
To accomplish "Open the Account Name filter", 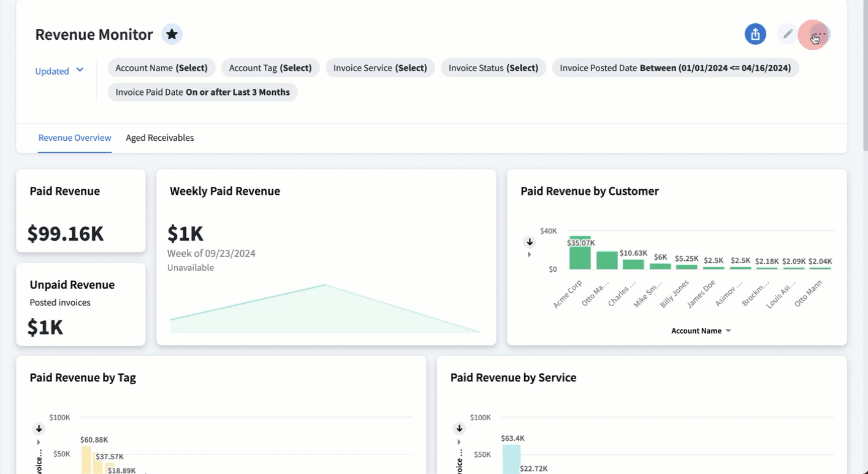I will (x=161, y=68).
